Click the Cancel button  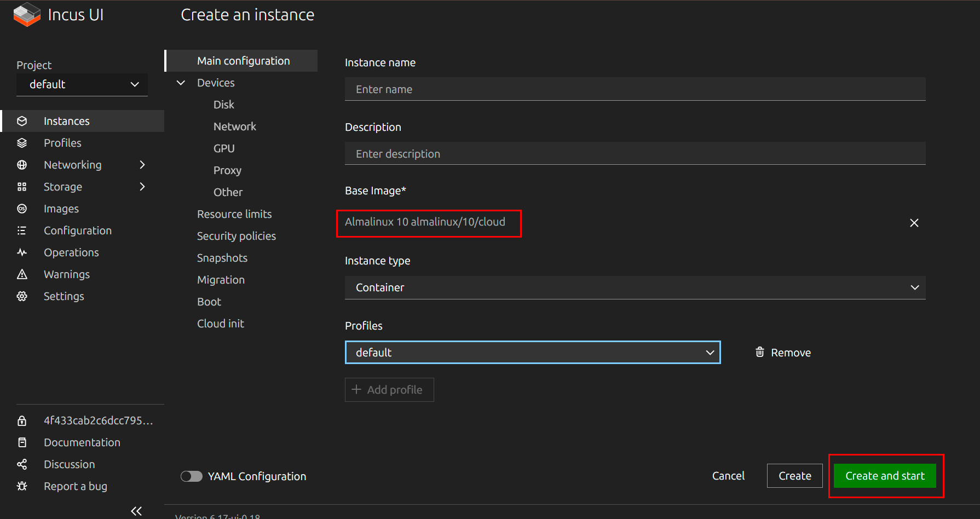point(728,476)
